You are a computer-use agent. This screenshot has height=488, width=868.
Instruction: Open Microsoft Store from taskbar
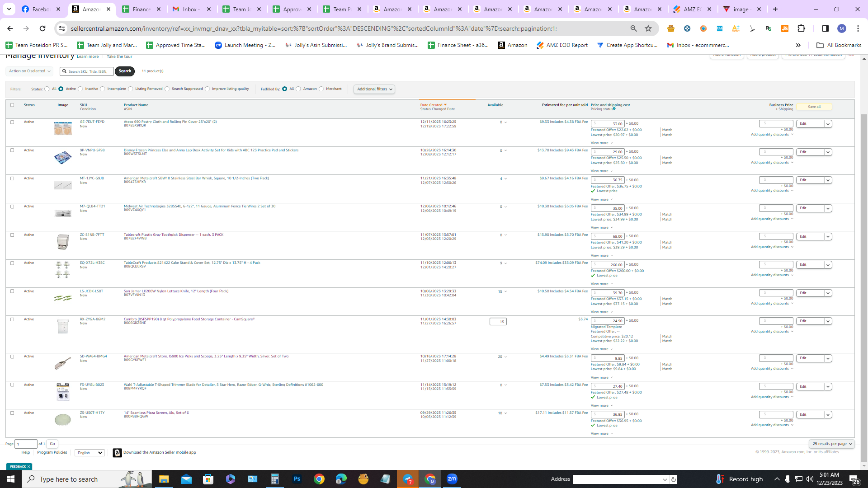(x=208, y=479)
